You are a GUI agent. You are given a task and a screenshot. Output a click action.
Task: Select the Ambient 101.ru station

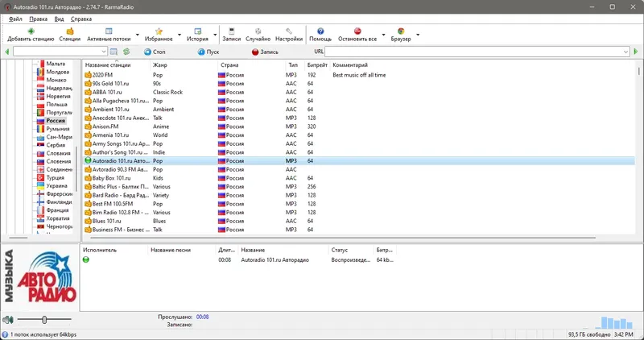click(x=358, y=110)
